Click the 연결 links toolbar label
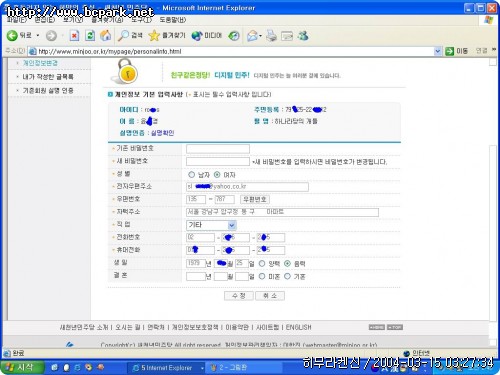Screen dimensions: 500x375 tap(481, 51)
